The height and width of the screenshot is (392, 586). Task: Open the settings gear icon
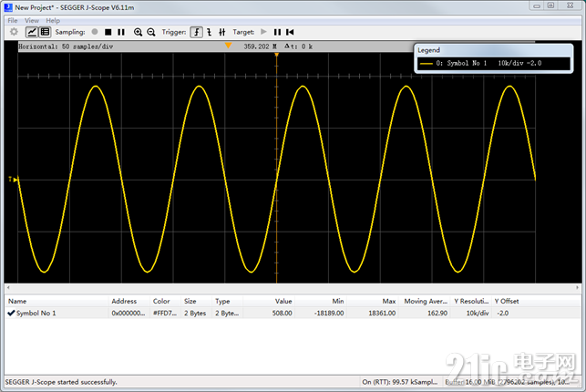[14, 32]
